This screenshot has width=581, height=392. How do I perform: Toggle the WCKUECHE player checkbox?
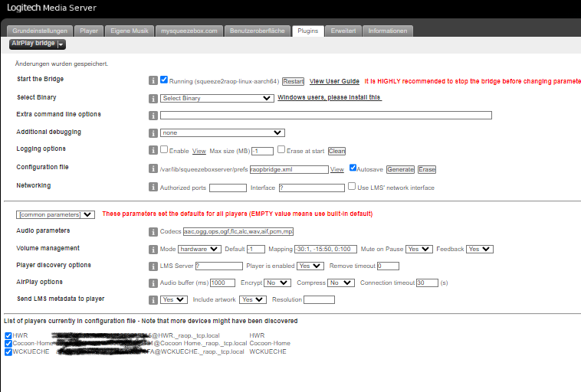[x=8, y=352]
